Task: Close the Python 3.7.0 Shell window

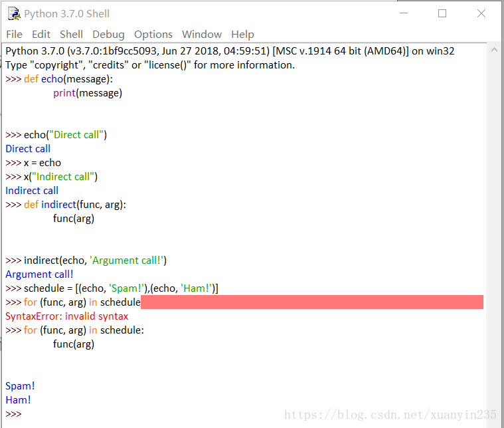Action: pyautogui.click(x=481, y=13)
